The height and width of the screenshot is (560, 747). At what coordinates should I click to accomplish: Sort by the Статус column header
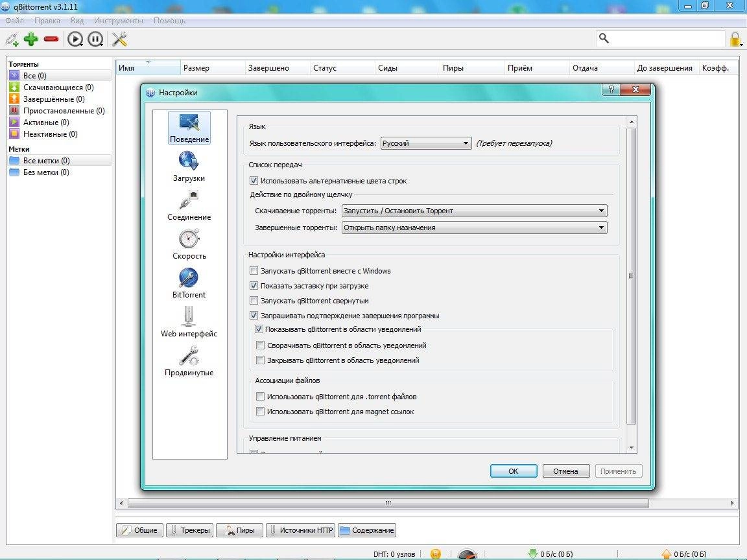click(x=342, y=67)
